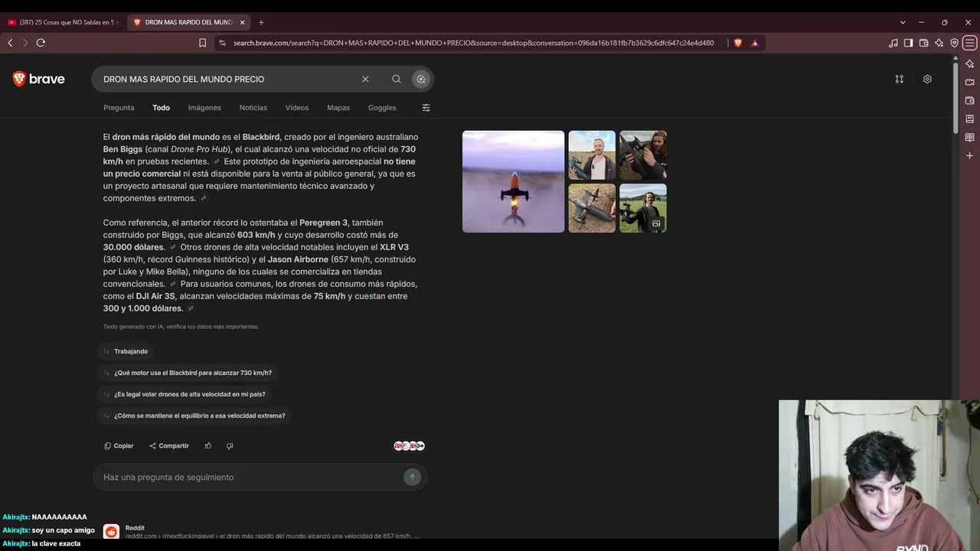Click the AI answer icon in search box

(x=420, y=79)
